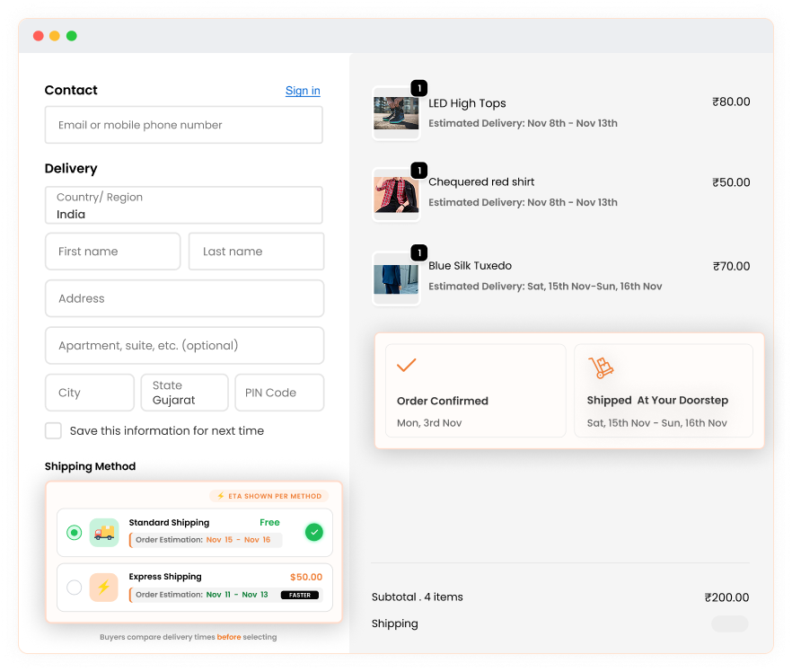
Task: Select the Express Shipping radio button
Action: tap(75, 588)
